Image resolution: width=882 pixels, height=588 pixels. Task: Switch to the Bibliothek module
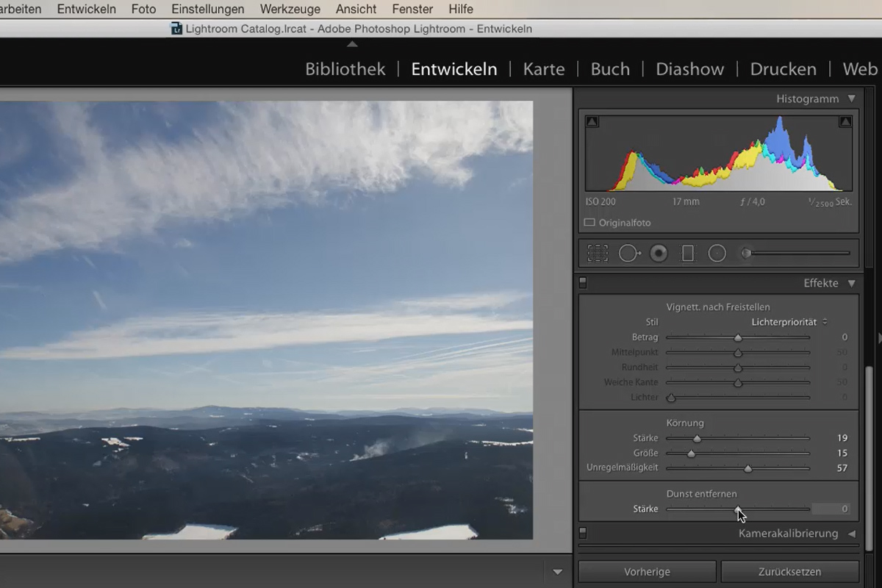click(x=345, y=69)
